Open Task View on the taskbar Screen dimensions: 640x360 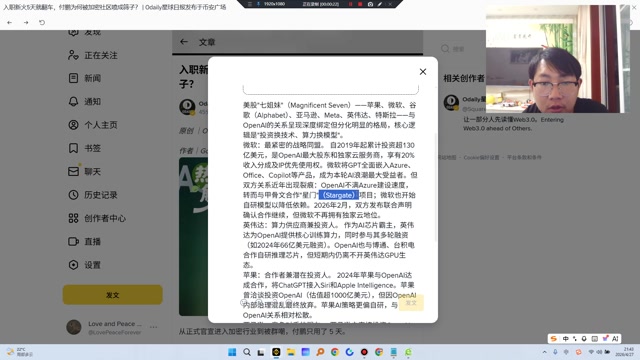point(261,352)
